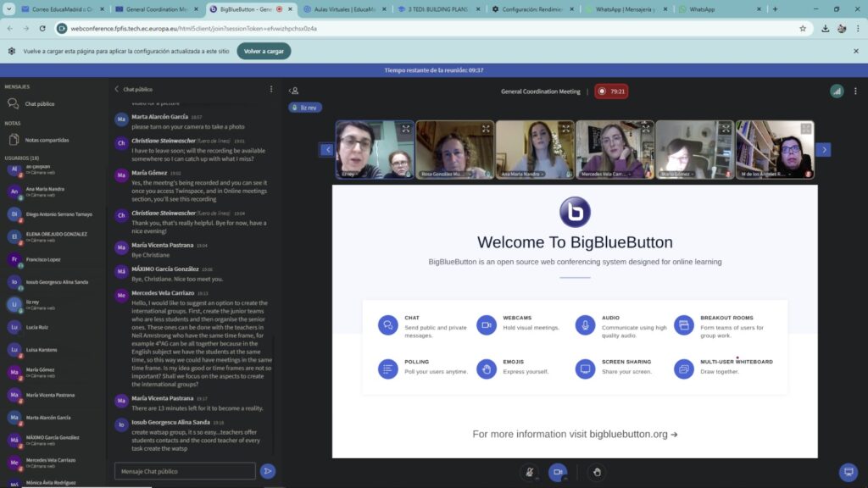Click the Volver a cargar button
The width and height of the screenshot is (868, 488).
click(x=264, y=51)
